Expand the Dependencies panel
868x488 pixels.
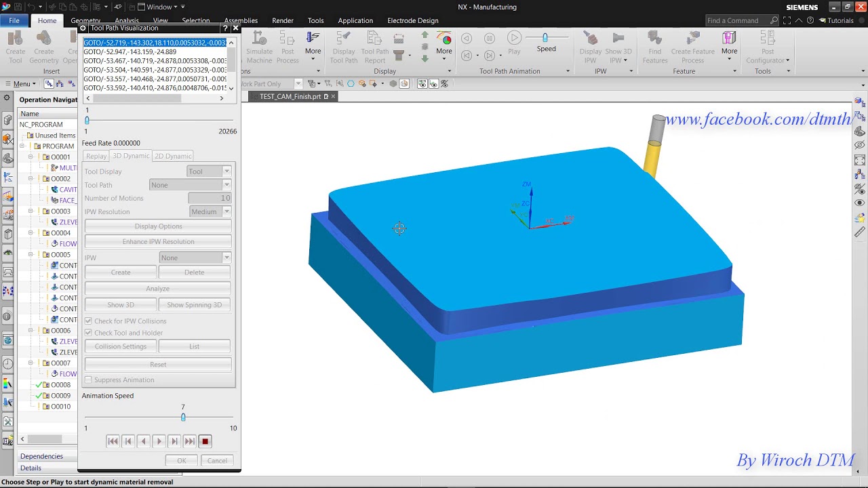[x=41, y=456]
